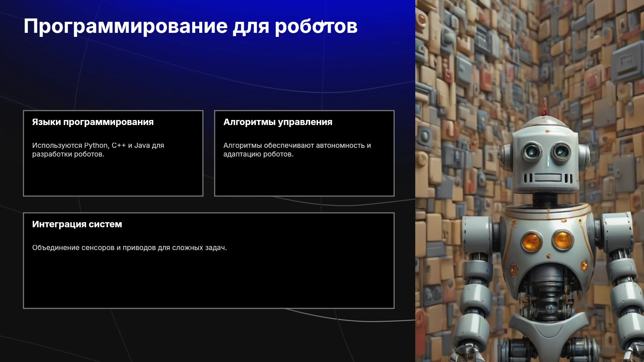
Task: Click the text mentioning Python, C++ and Java
Action: (x=98, y=150)
